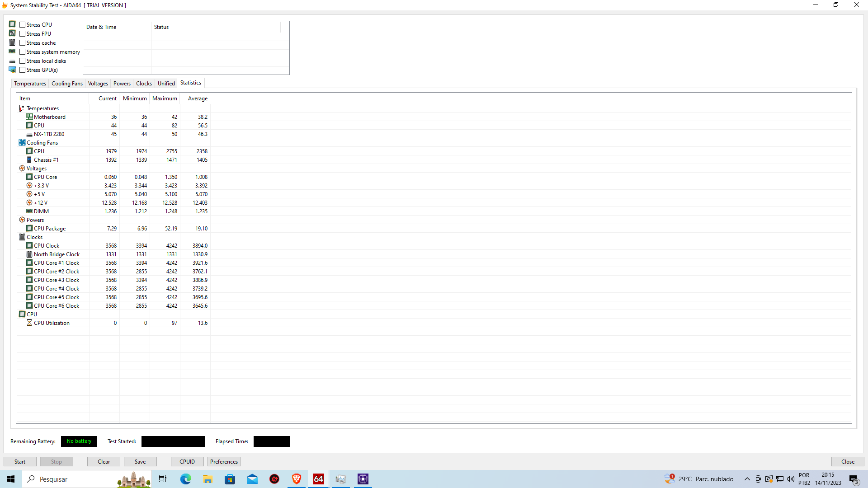Image resolution: width=868 pixels, height=488 pixels.
Task: Click the Powers group icon
Action: click(x=22, y=220)
